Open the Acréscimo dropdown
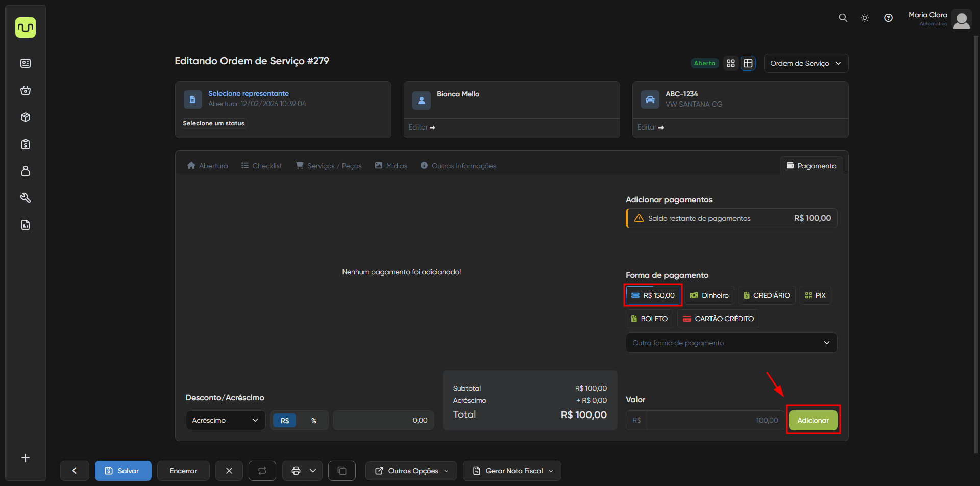 (225, 420)
